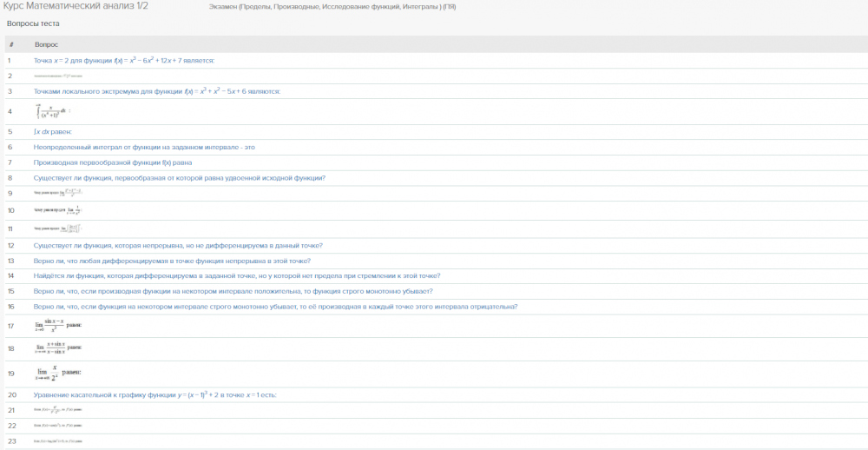Click row number 12 in the # column
Image resolution: width=868 pixels, height=450 pixels.
(11, 246)
